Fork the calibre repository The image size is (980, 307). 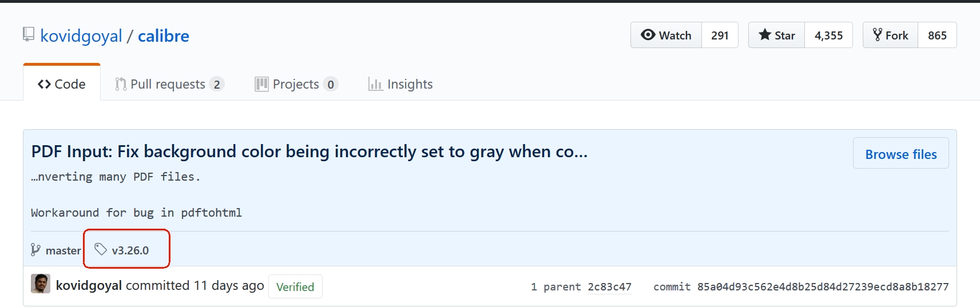point(891,35)
